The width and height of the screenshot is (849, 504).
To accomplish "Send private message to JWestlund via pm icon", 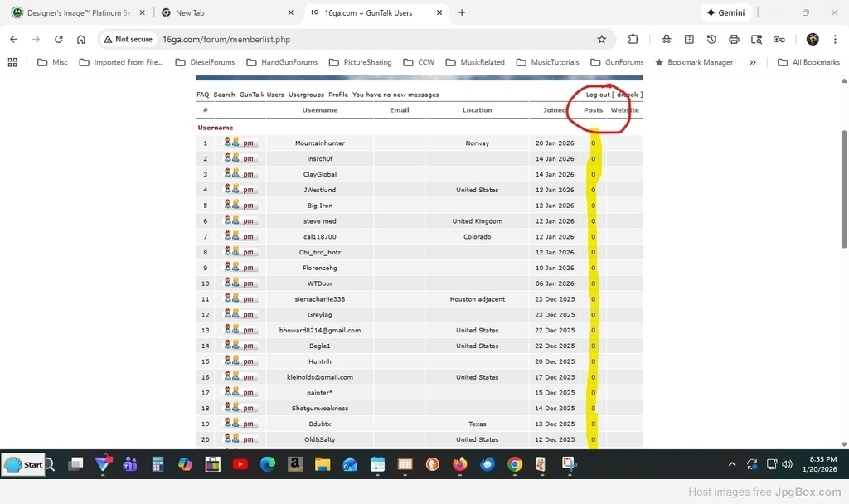I will (x=250, y=190).
